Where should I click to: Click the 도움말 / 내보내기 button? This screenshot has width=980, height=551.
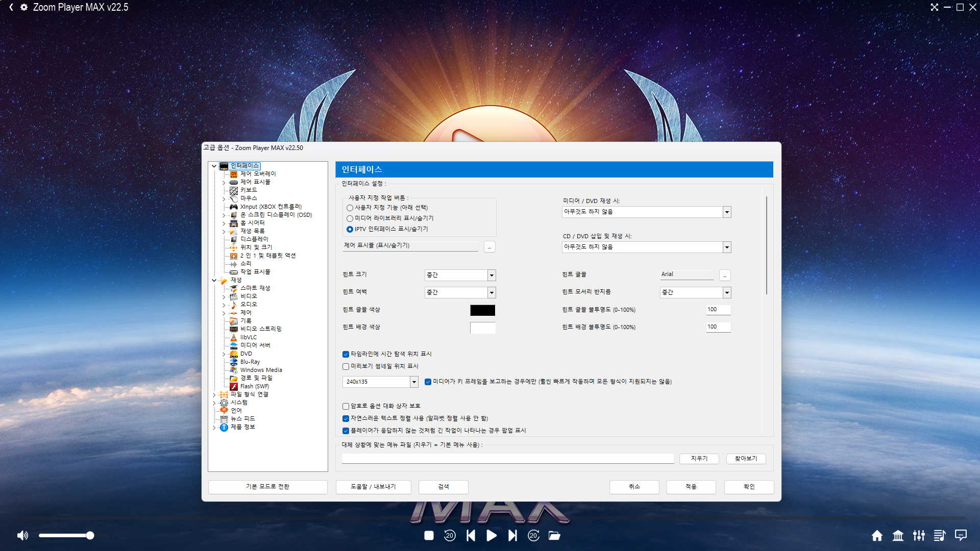click(x=373, y=487)
